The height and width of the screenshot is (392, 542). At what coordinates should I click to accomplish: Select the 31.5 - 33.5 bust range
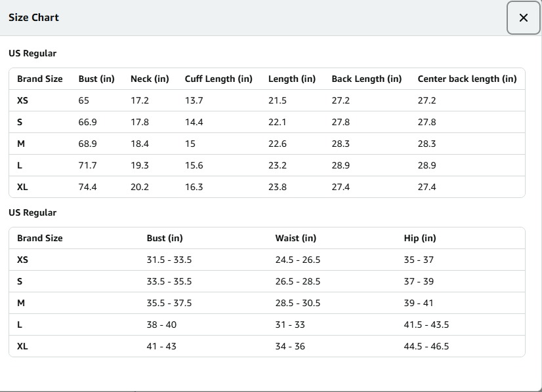coord(169,260)
